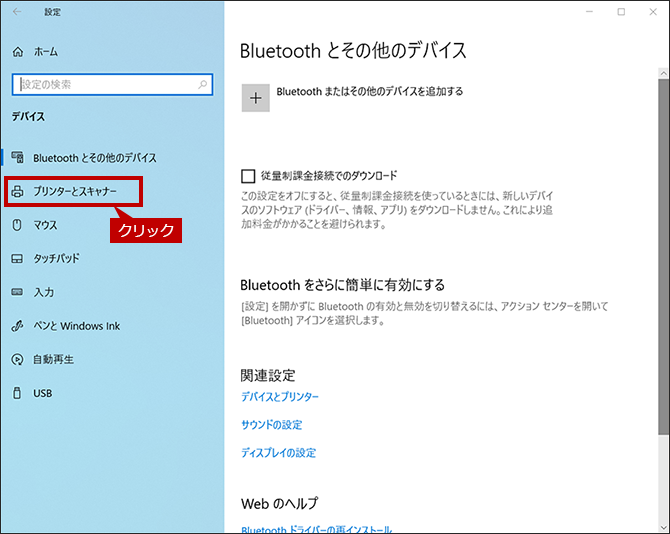Image resolution: width=670 pixels, height=534 pixels.
Task: Click the AutoPlay icon in sidebar
Action: [17, 360]
